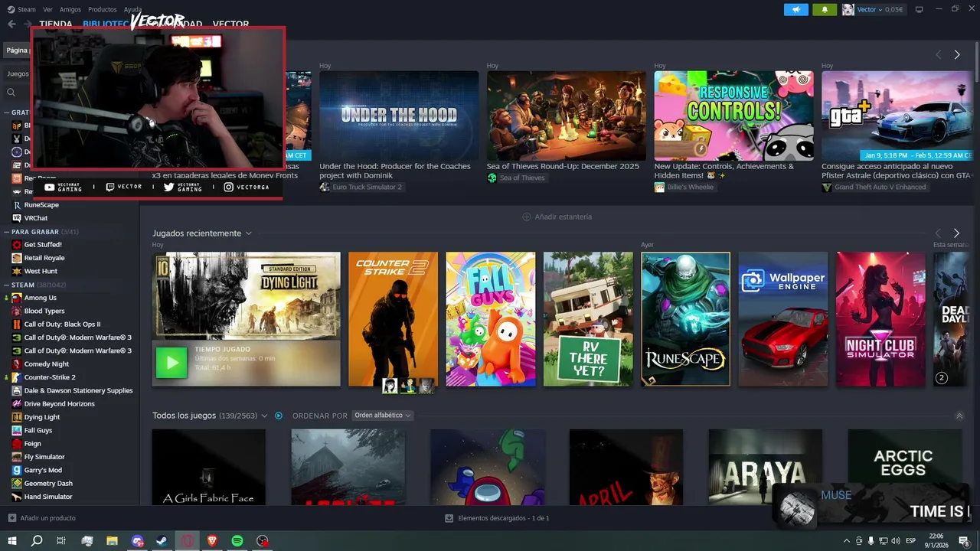Switch to Spotify from the taskbar

pyautogui.click(x=237, y=541)
